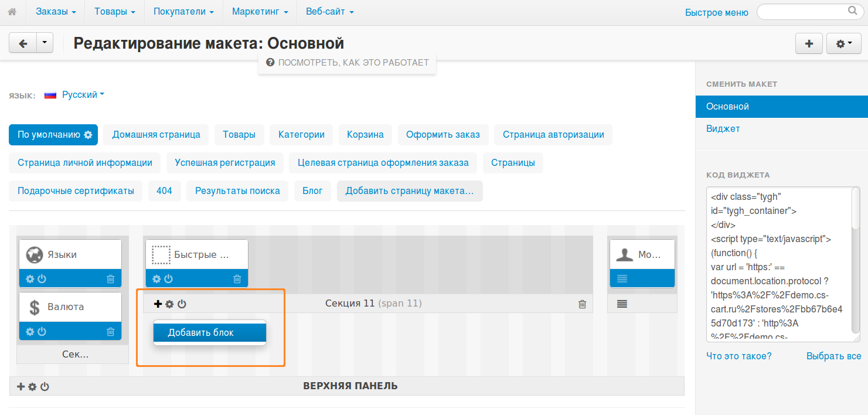Image resolution: width=868 pixels, height=415 pixels.
Task: Click the Выбрать все link
Action: (833, 356)
